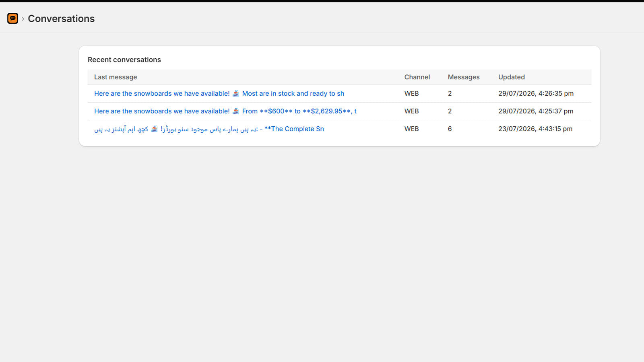Click WEB channel cell in 4:25:37 pm row
Viewport: 644px width, 362px height.
(411, 111)
